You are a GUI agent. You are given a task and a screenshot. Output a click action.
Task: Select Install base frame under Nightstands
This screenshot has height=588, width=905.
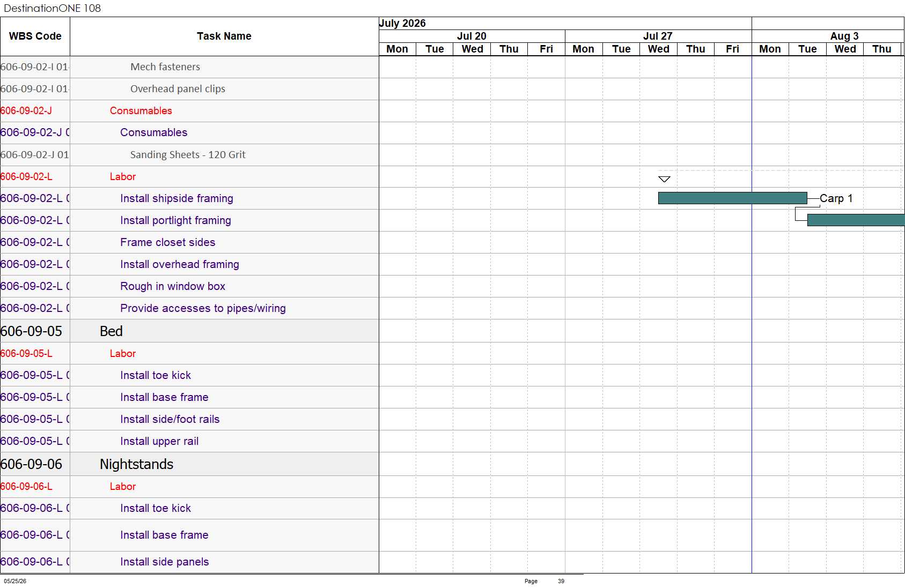tap(164, 535)
